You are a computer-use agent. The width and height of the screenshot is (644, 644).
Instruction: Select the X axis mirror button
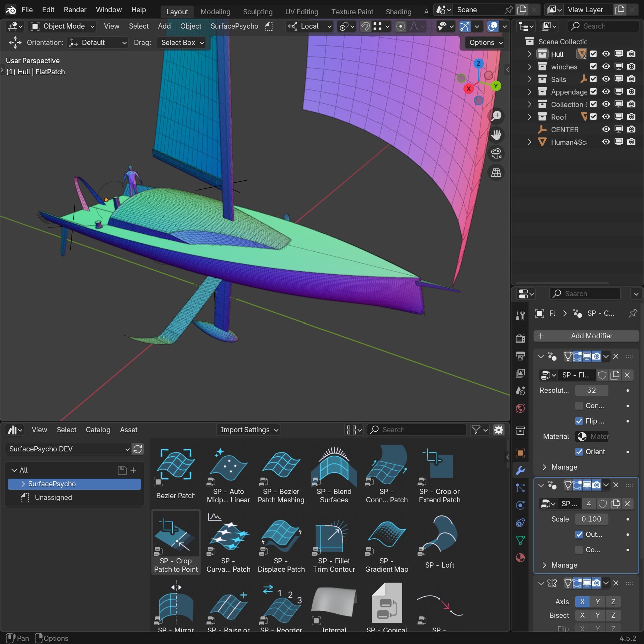point(582,602)
